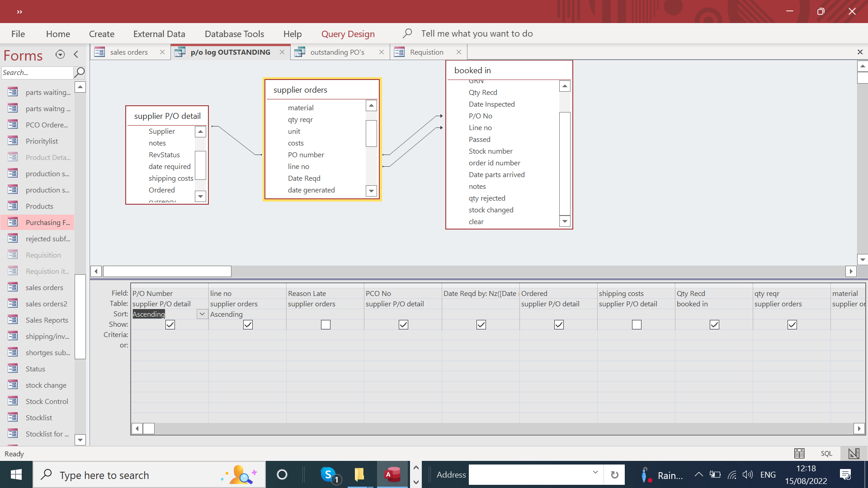
Task: Uncheck Show for the qty reqr column
Action: (792, 324)
